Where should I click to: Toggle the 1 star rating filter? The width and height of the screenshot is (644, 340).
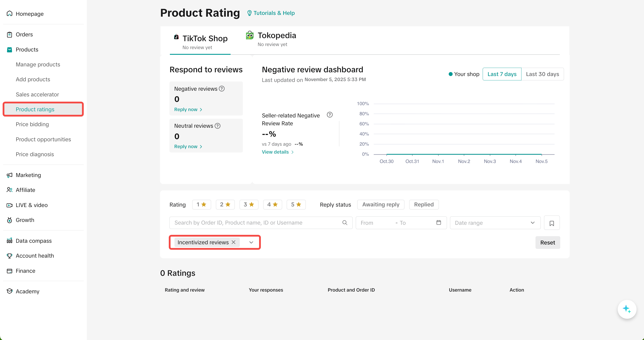201,204
